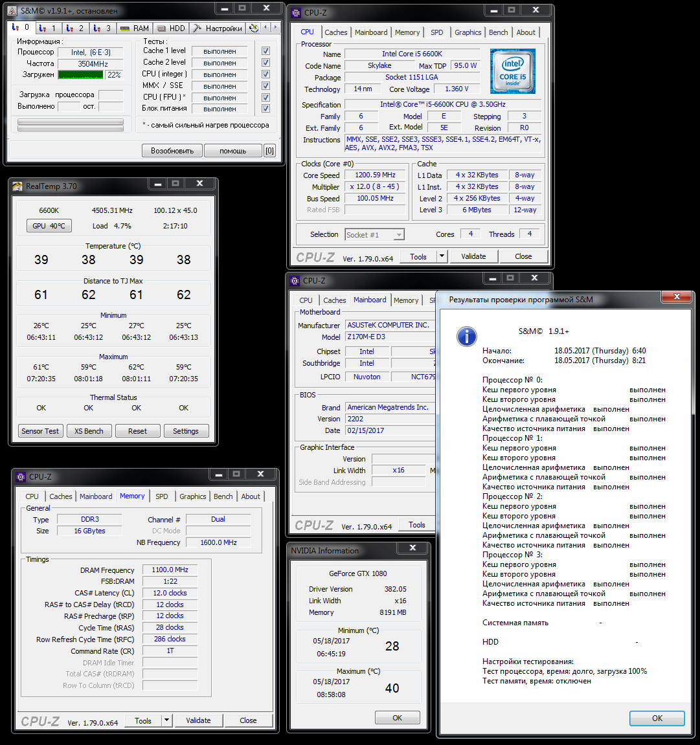The height and width of the screenshot is (745, 700).
Task: Open Tools dropdown arrow in Memory tab window
Action: [x=166, y=720]
